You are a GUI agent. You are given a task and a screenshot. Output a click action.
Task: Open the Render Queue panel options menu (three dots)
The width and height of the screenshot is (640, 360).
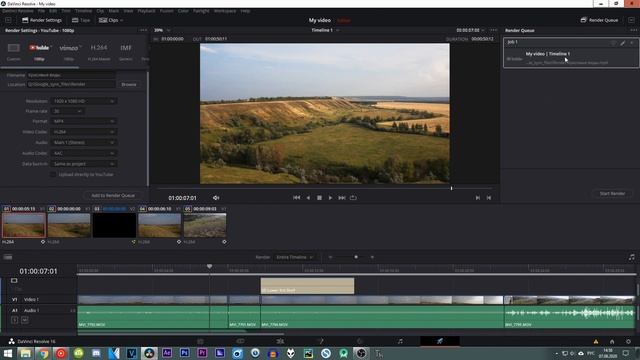pyautogui.click(x=633, y=30)
